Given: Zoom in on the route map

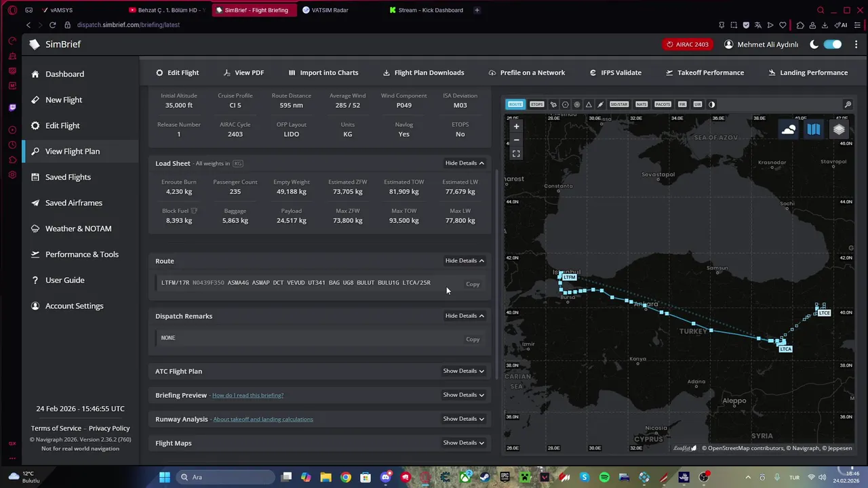Looking at the screenshot, I should tap(516, 127).
